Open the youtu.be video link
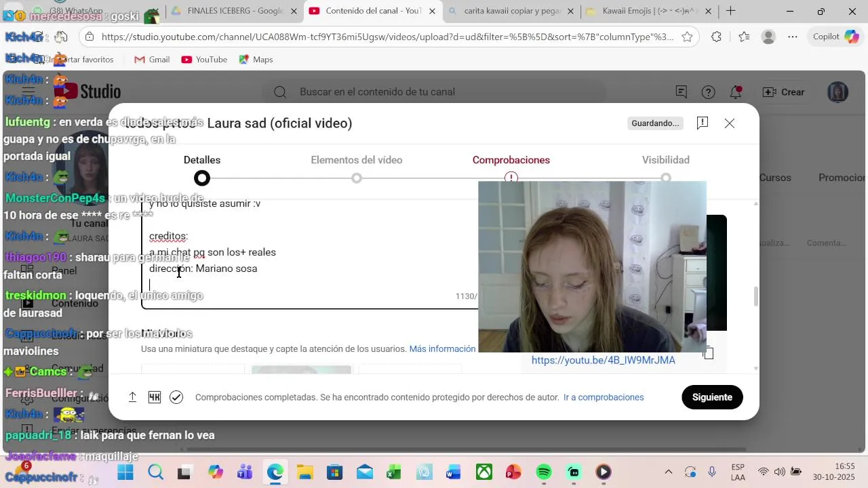The width and height of the screenshot is (868, 488). [604, 361]
